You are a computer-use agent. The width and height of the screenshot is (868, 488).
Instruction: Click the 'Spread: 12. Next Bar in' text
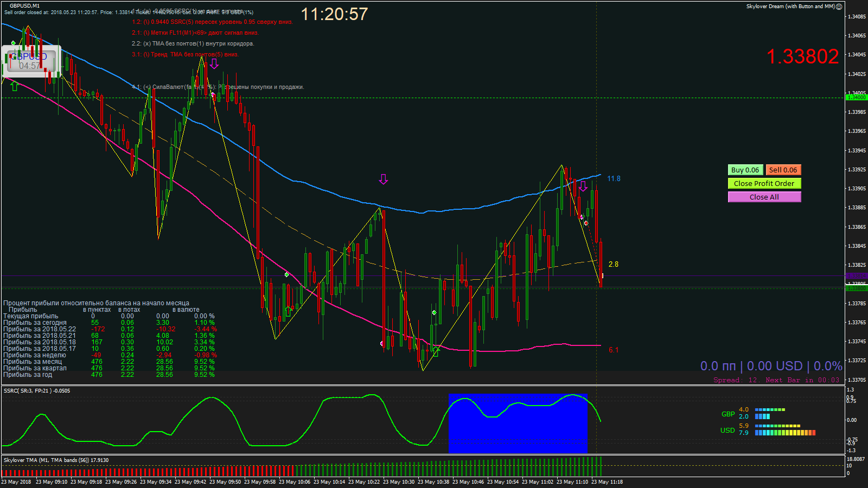tap(776, 380)
